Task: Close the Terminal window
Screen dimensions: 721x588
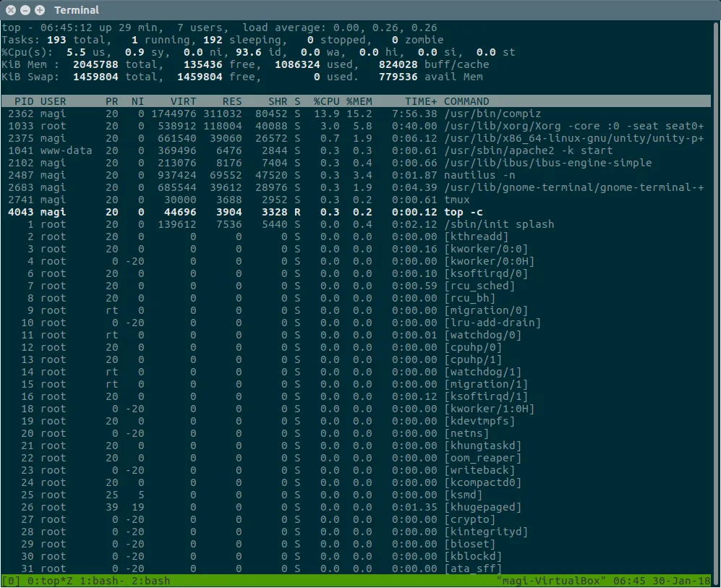Action: (x=10, y=10)
